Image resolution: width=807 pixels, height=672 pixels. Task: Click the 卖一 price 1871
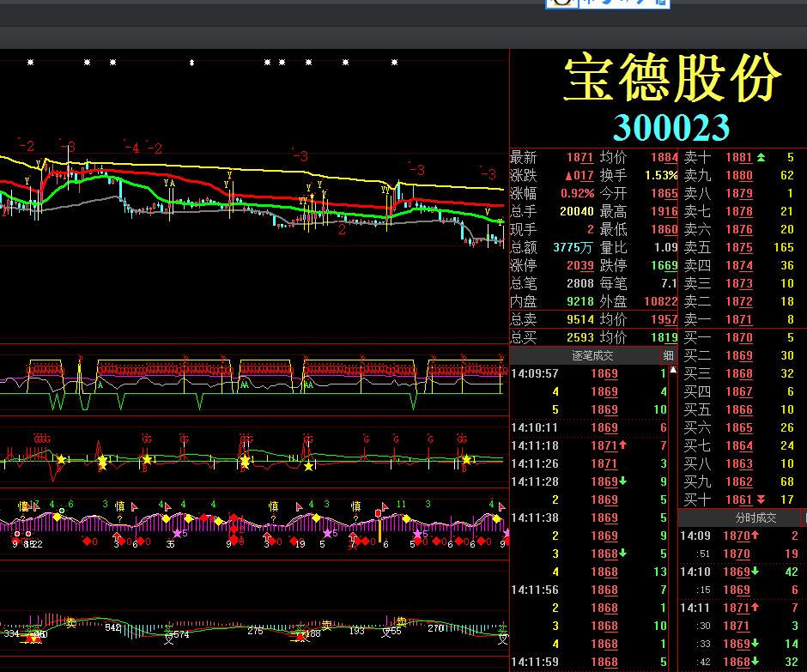tap(739, 319)
